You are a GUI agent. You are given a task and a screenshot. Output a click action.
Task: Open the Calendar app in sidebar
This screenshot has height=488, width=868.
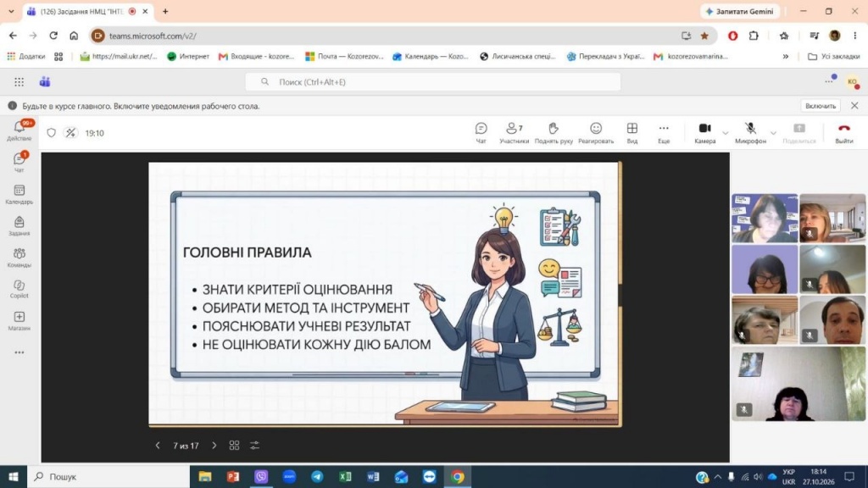pos(19,194)
